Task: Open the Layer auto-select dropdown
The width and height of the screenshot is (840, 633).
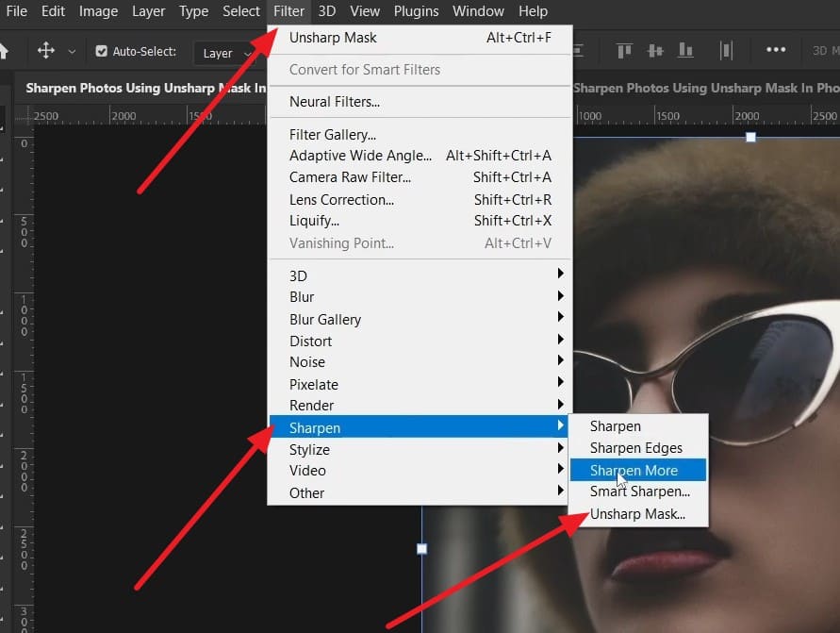Action: click(x=226, y=53)
